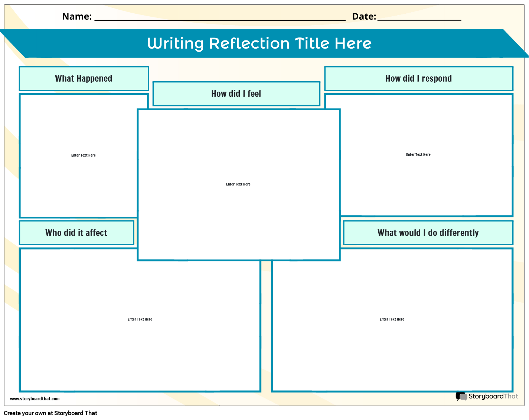
Task: Click the Name input line
Action: tap(219, 18)
